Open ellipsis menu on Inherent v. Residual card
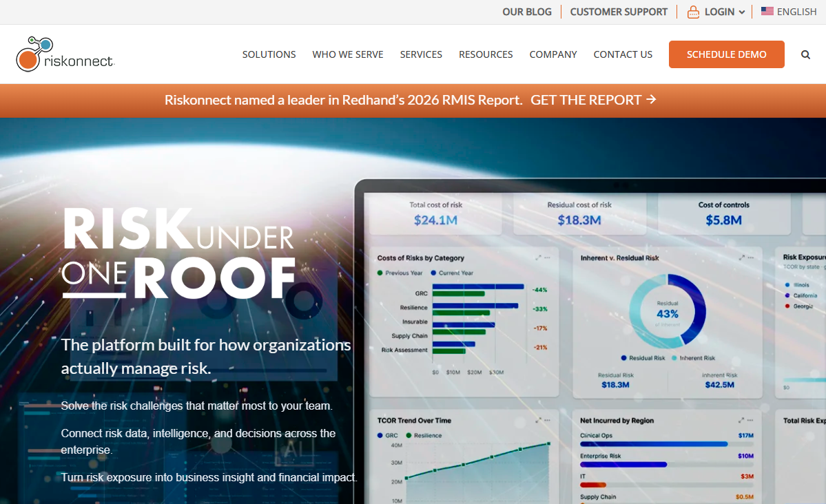Image resolution: width=826 pixels, height=504 pixels. pos(751,258)
